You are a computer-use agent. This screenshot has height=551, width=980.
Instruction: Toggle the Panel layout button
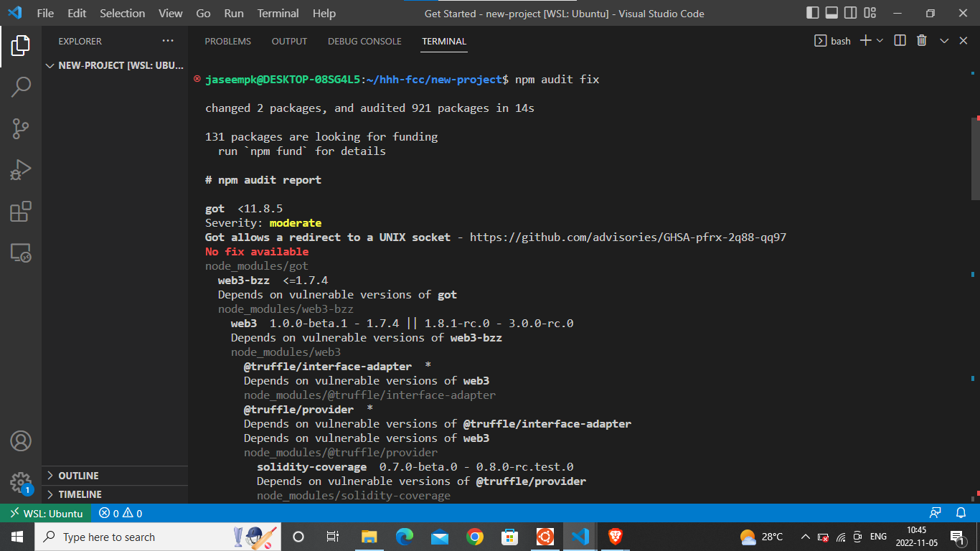(832, 13)
